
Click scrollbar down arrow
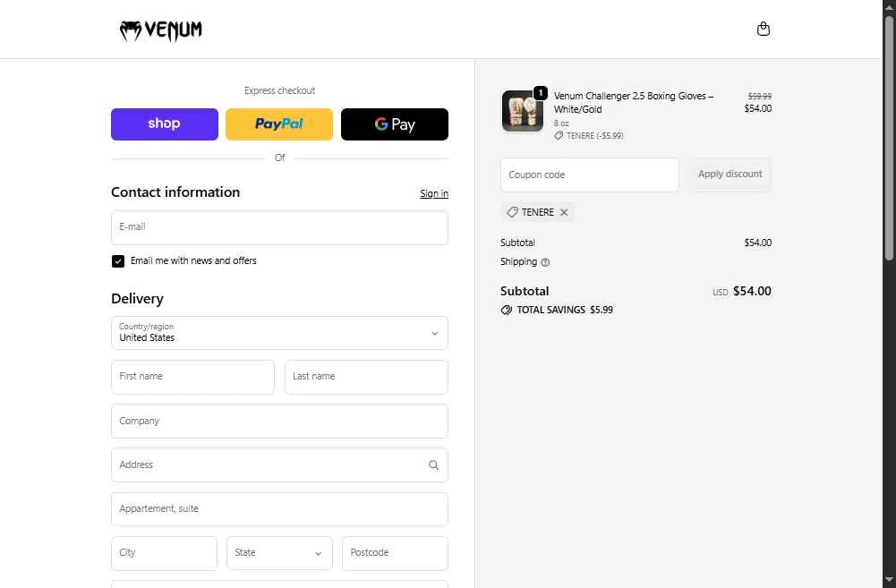point(889,580)
